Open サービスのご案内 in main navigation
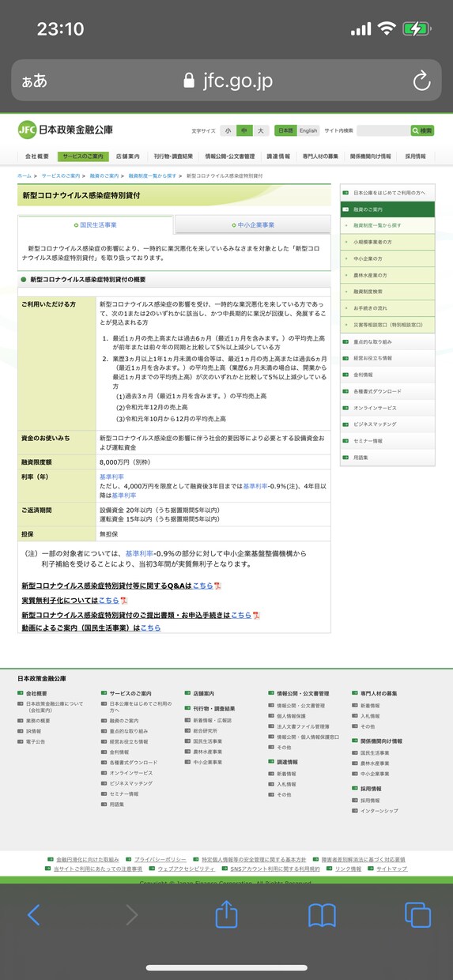This screenshot has width=453, height=980. pos(83,156)
